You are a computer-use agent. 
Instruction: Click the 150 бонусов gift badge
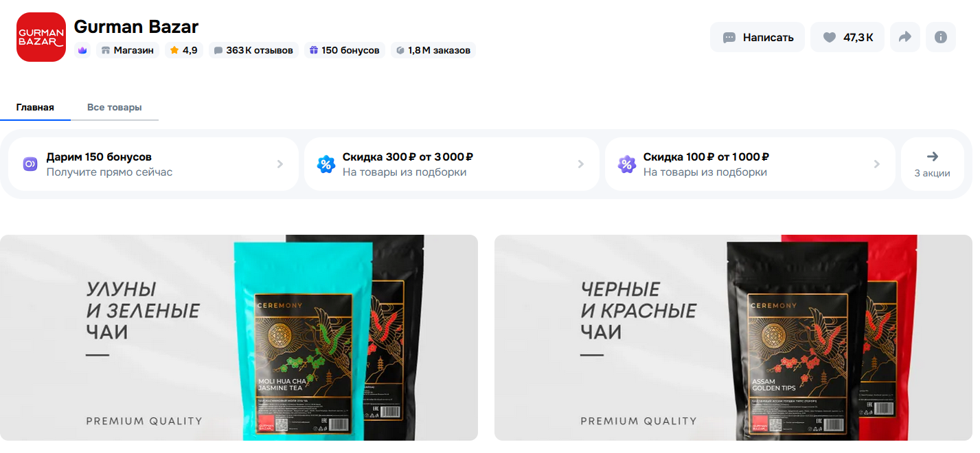[344, 50]
